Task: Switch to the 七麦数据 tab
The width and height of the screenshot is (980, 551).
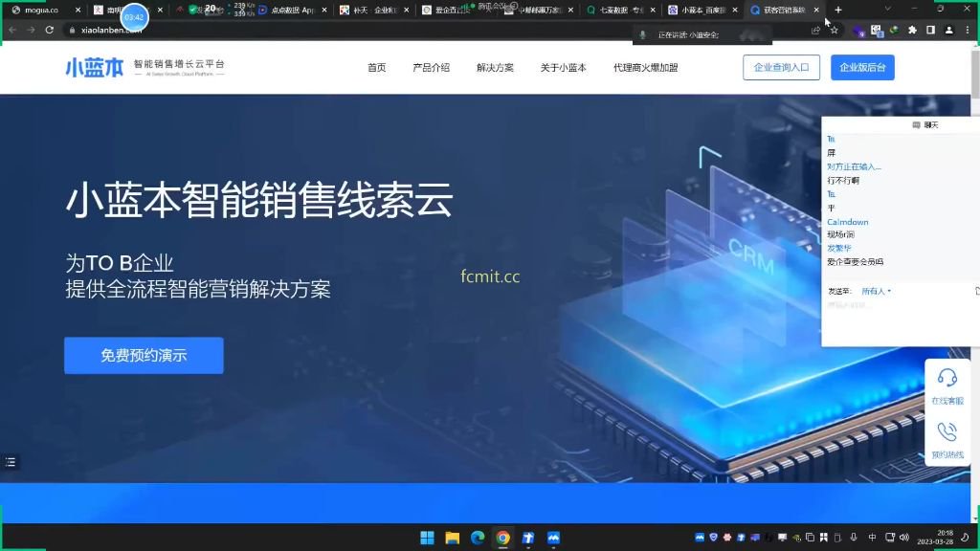Action: click(x=620, y=10)
